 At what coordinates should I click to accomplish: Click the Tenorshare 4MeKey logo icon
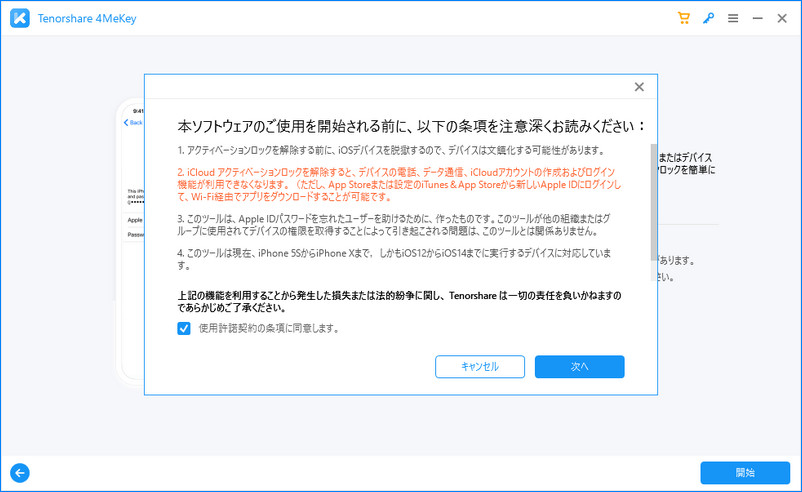19,18
